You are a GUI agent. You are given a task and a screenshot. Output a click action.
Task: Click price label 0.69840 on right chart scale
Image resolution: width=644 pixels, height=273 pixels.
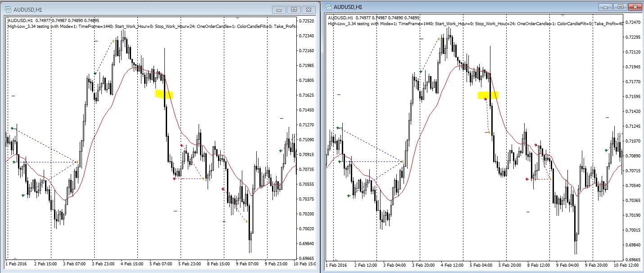pyautogui.click(x=634, y=245)
